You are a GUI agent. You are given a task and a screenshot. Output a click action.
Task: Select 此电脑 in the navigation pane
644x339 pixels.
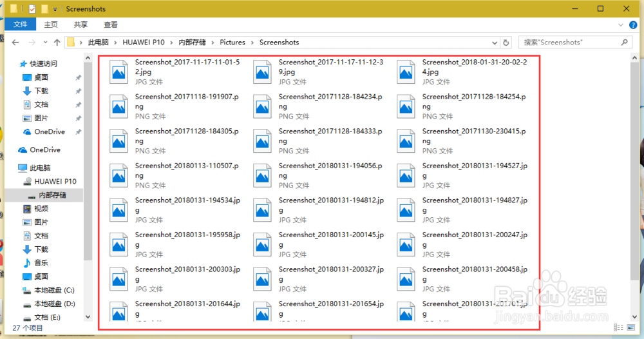[x=35, y=168]
